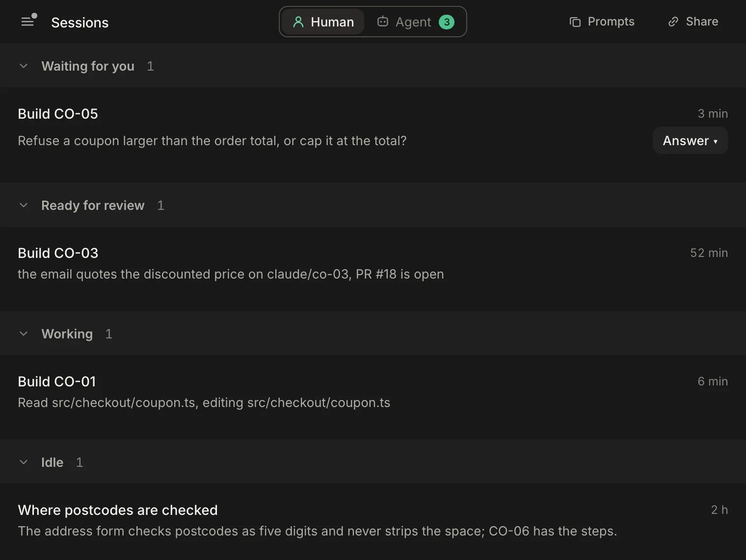
Task: Collapse the Ready for review group
Action: pyautogui.click(x=24, y=205)
